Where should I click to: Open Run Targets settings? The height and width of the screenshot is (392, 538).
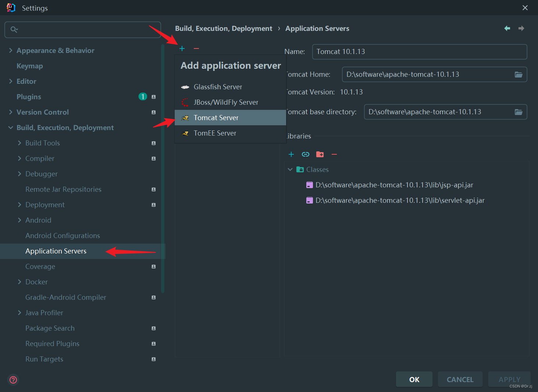coord(44,359)
